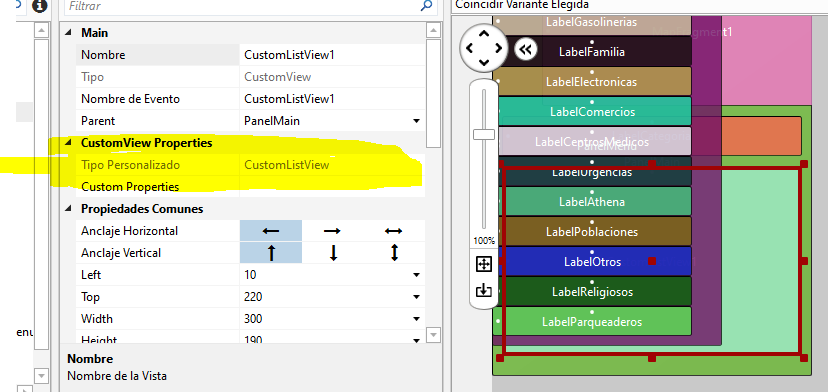Adjust the designer zoom slider handle
This screenshot has height=392, width=828.
484,134
